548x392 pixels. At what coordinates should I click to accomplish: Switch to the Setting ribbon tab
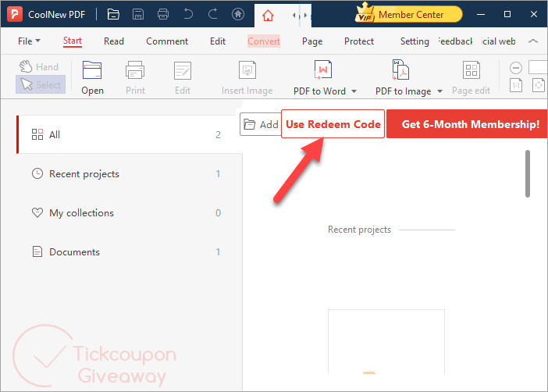415,41
